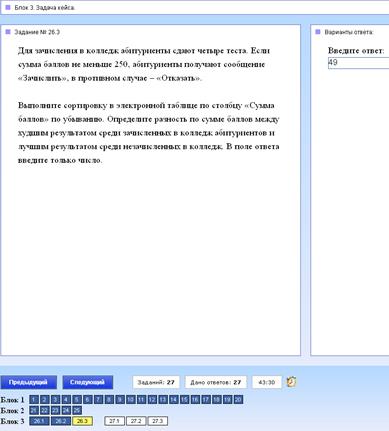Go to question 15 in Блок 1
Viewport: 389px width, 431px height.
pyautogui.click(x=184, y=400)
